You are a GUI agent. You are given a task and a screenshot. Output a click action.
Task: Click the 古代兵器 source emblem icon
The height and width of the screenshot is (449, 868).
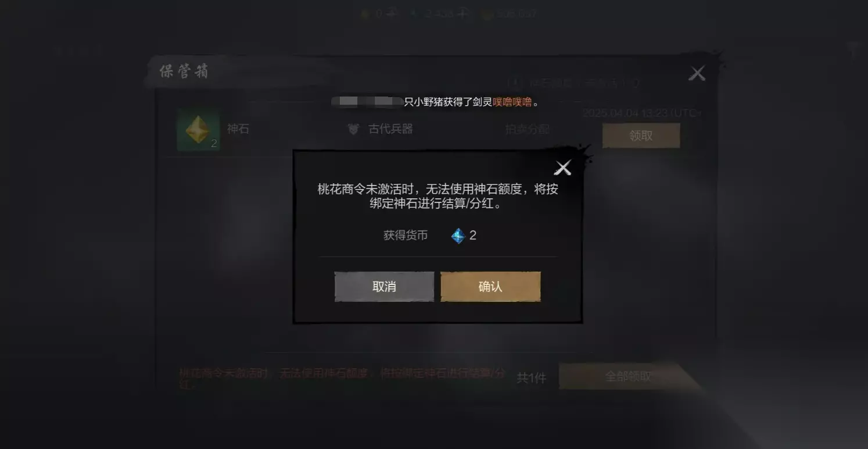[x=353, y=129]
